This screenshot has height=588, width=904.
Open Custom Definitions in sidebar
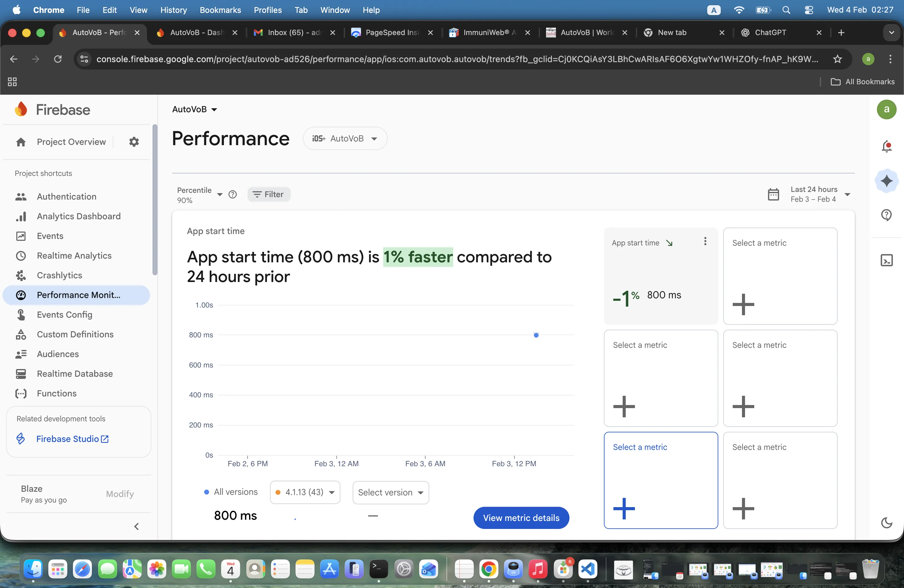[75, 334]
